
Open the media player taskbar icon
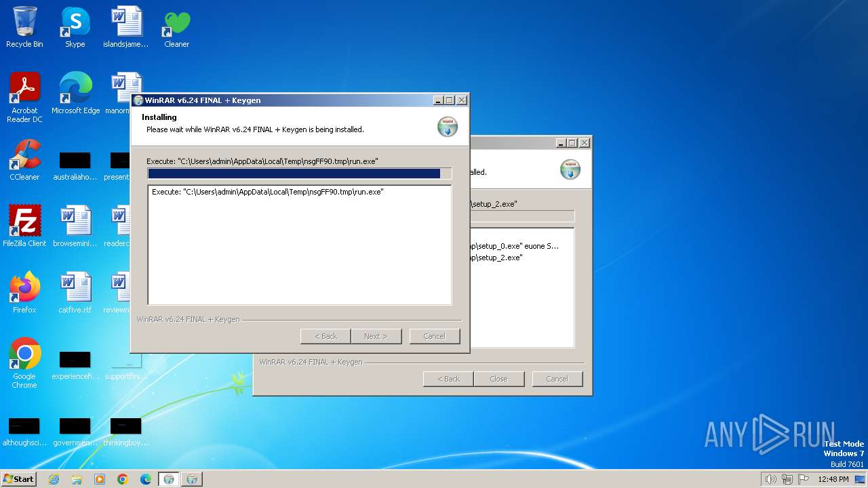click(x=100, y=479)
